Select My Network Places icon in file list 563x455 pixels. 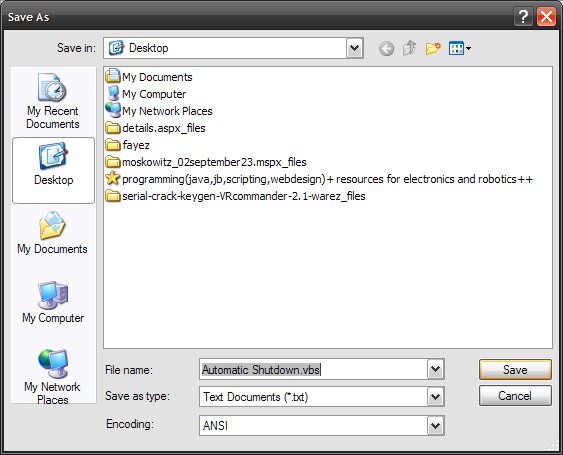[113, 110]
